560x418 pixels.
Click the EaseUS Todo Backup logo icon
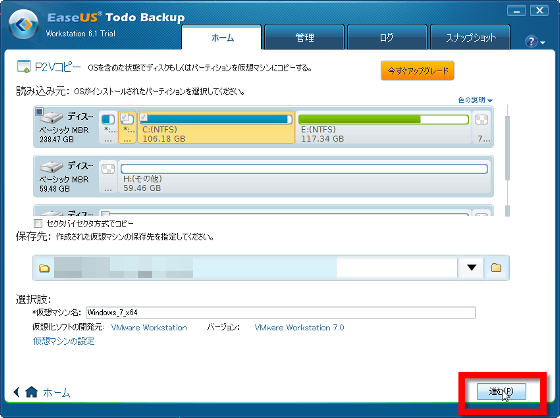pos(24,24)
